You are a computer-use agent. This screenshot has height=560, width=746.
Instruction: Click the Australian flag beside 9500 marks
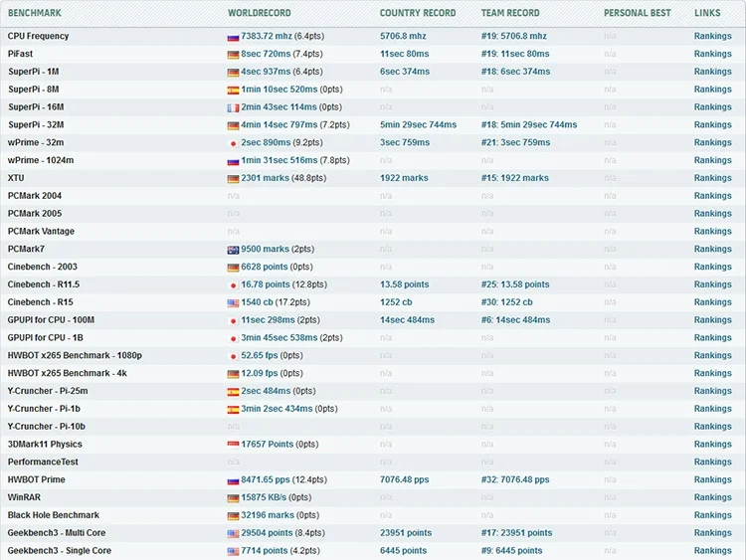[x=233, y=250]
